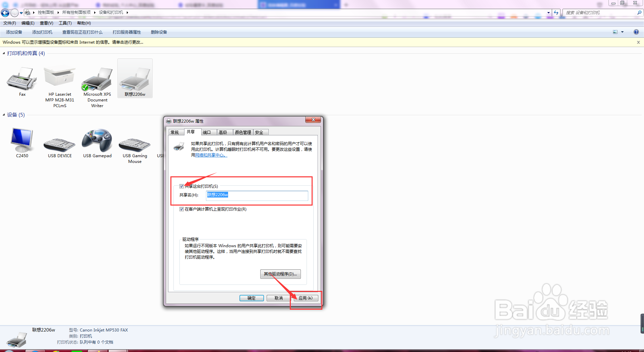Click the Forward navigation arrow
644x352 pixels.
tap(14, 13)
